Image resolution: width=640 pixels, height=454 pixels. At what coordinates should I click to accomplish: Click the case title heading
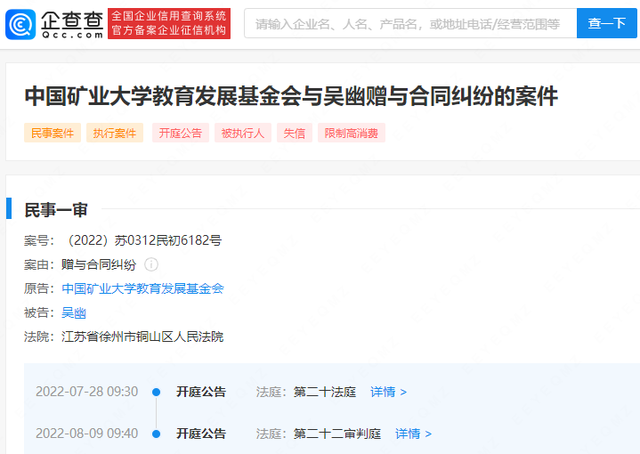tap(291, 96)
